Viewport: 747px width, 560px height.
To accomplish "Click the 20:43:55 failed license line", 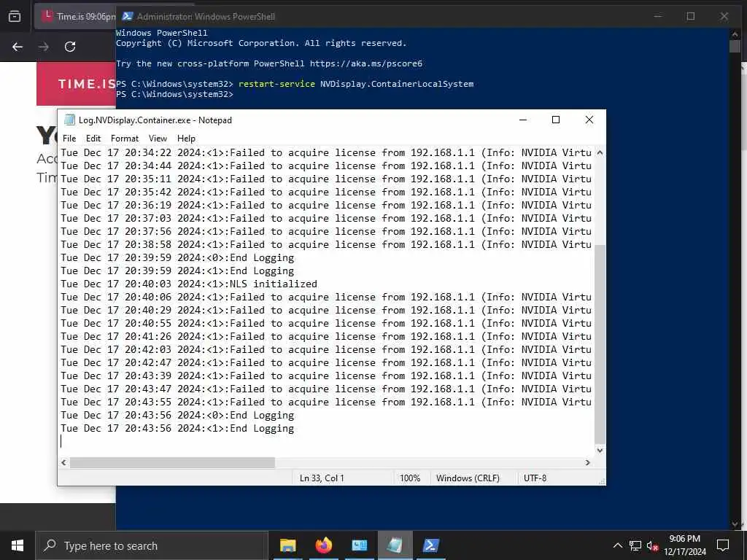I will pos(326,402).
